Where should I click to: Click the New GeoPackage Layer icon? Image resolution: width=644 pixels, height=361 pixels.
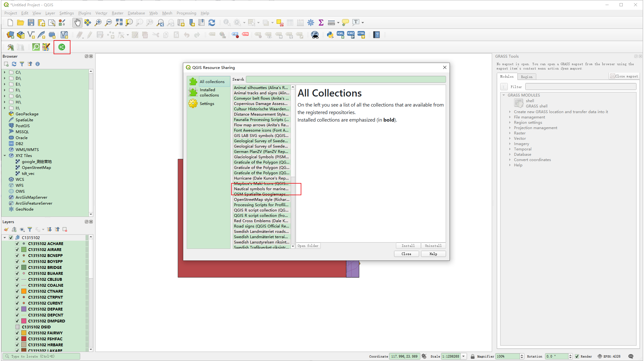[21, 35]
